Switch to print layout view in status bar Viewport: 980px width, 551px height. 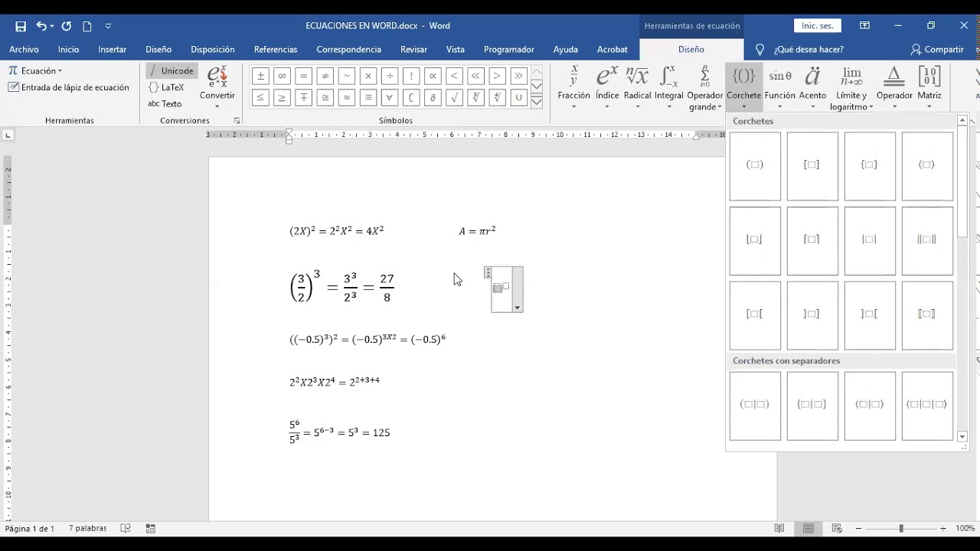(808, 528)
